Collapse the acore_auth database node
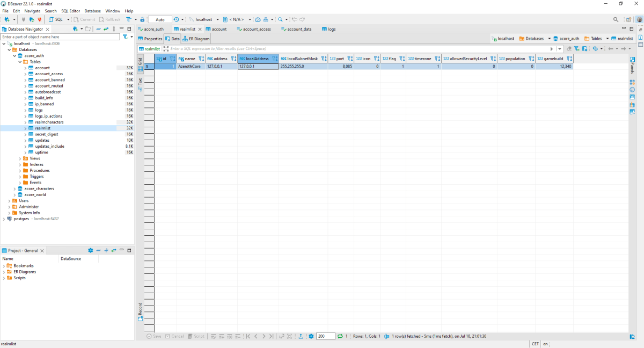Image resolution: width=644 pixels, height=348 pixels. click(15, 55)
